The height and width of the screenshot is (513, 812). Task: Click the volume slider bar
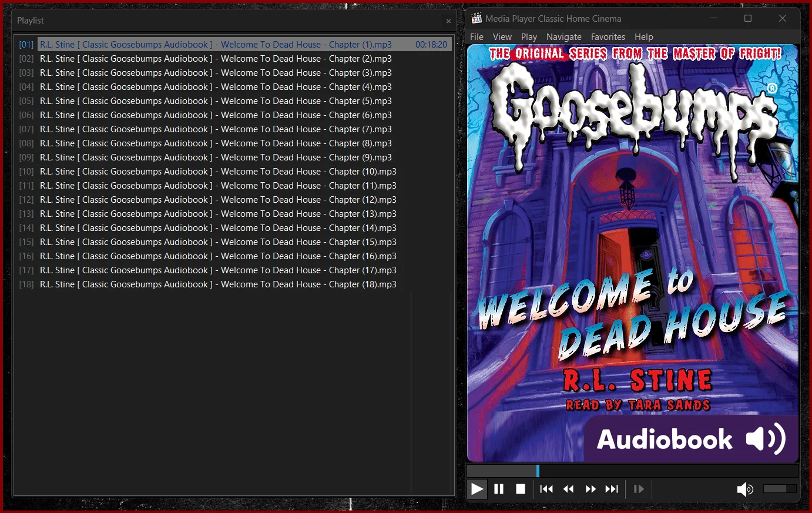pos(780,489)
